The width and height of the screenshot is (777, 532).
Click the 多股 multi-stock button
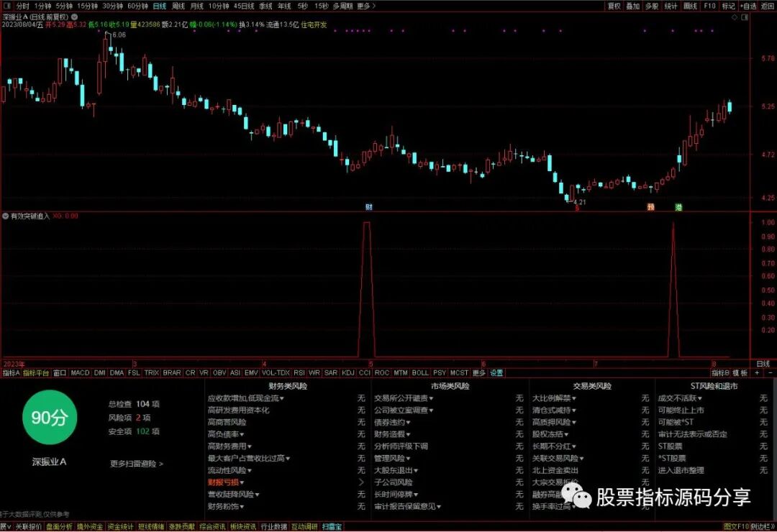point(652,6)
